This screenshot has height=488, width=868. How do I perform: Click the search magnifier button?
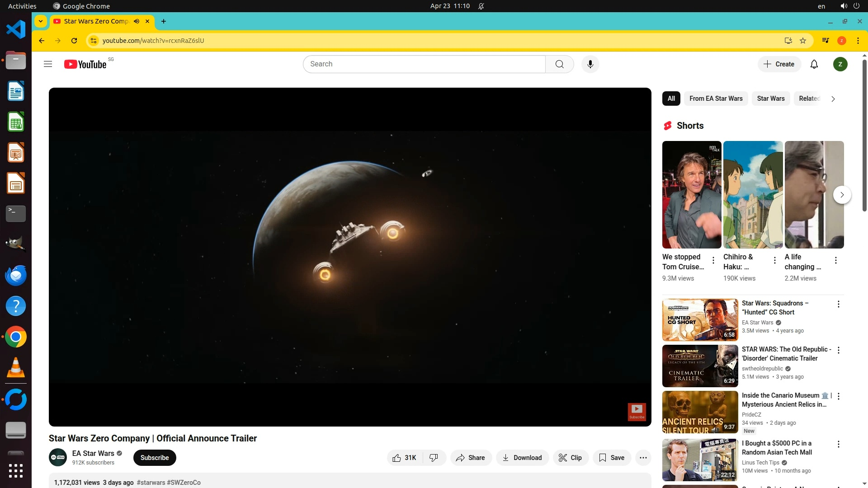coord(559,64)
